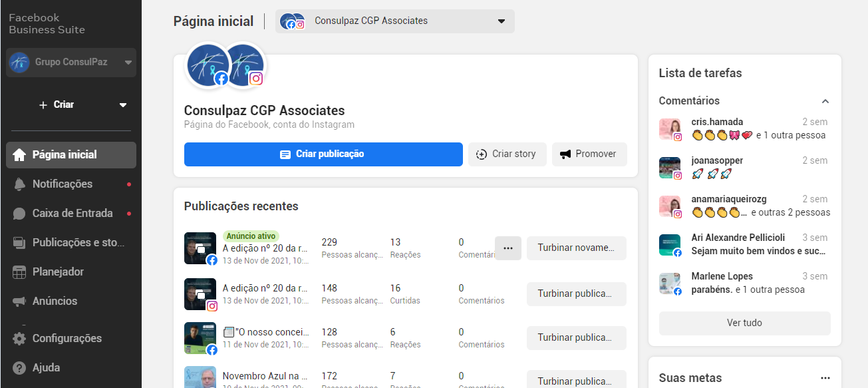This screenshot has width=868, height=388.
Task: Open Notificações in the sidebar
Action: [71, 184]
